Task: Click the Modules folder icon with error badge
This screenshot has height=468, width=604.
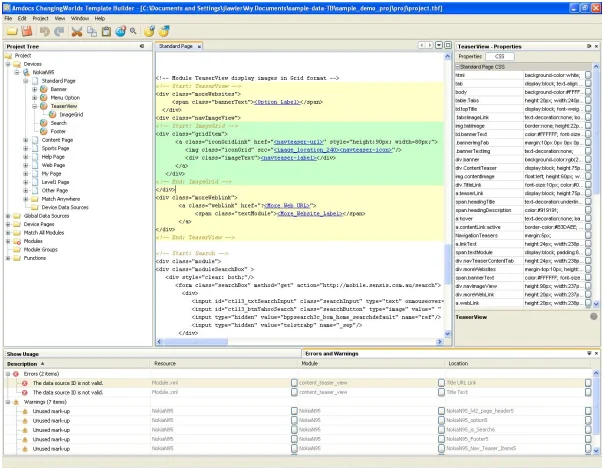Action: coord(17,241)
